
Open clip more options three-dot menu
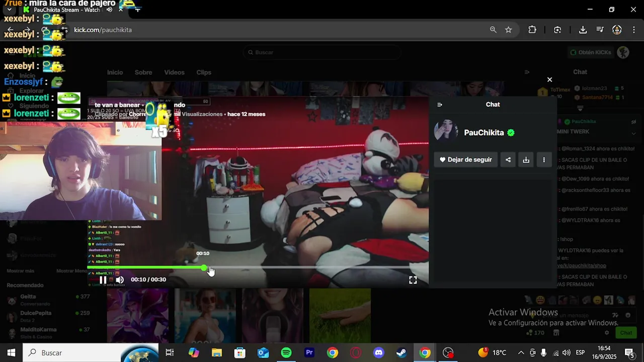544,160
